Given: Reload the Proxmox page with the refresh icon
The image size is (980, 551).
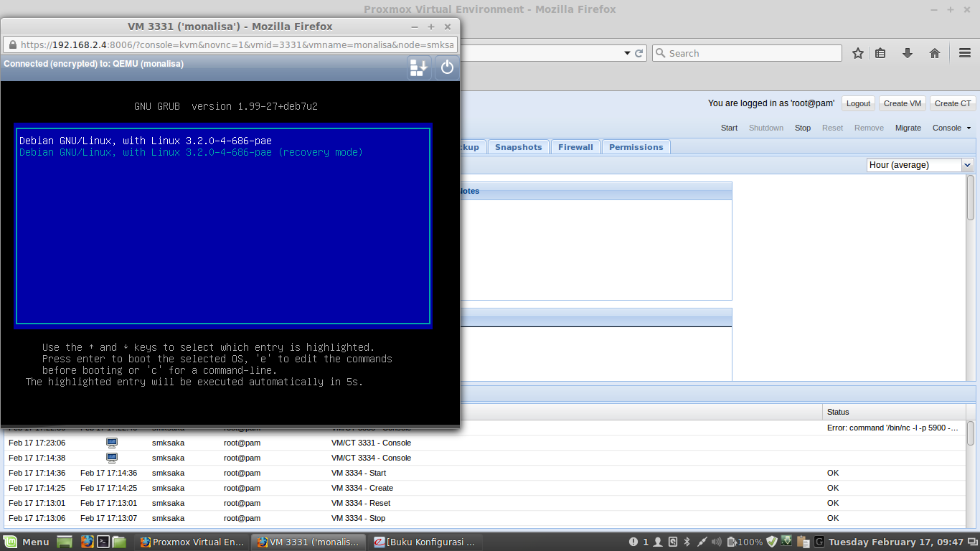Looking at the screenshot, I should [639, 53].
